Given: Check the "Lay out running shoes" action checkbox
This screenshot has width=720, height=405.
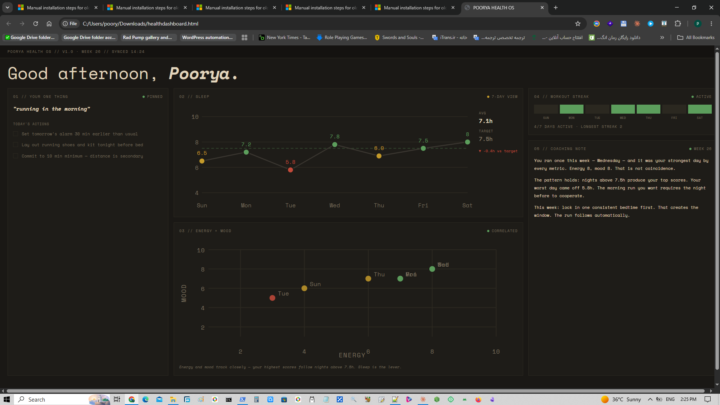Looking at the screenshot, I should pyautogui.click(x=16, y=145).
